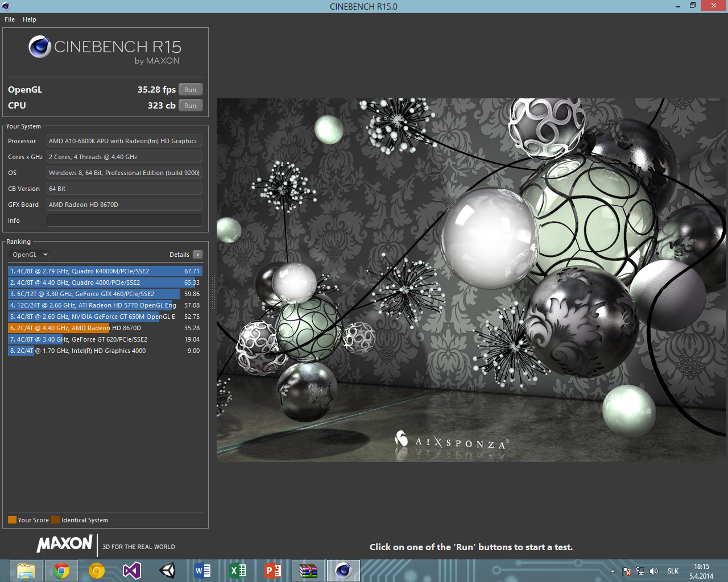The height and width of the screenshot is (582, 728).
Task: Click the Info input field
Action: [x=124, y=221]
